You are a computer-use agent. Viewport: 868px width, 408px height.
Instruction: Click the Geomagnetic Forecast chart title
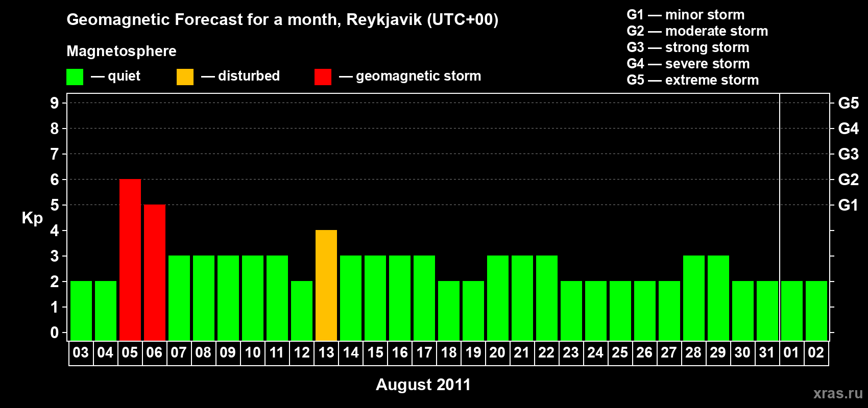(282, 20)
